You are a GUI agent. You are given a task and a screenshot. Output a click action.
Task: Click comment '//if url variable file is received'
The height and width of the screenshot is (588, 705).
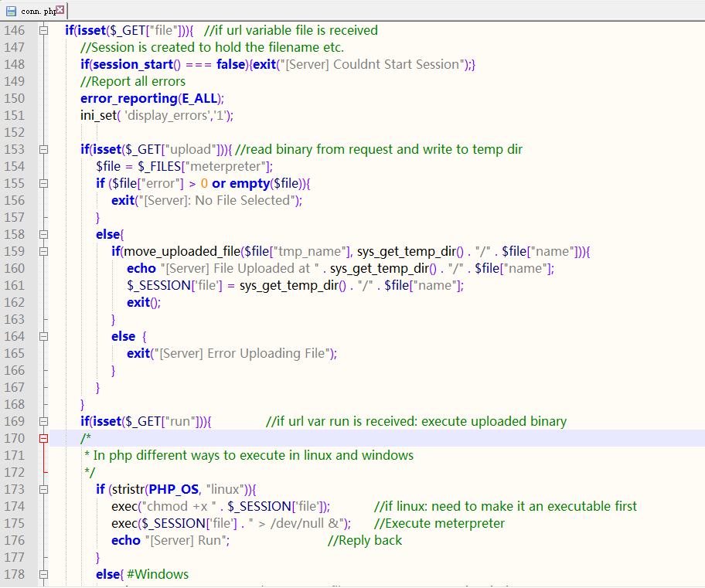291,31
